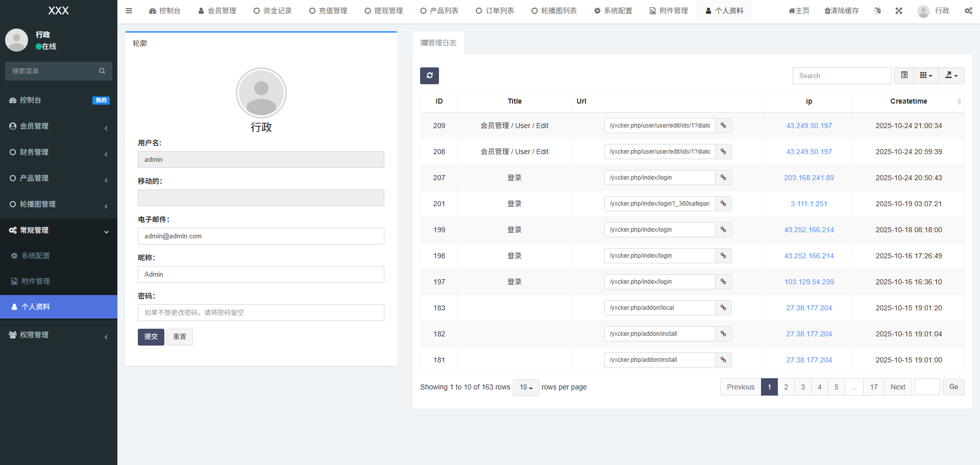Image resolution: width=980 pixels, height=465 pixels.
Task: Sort the table by Createtime column
Action: pyautogui.click(x=909, y=101)
